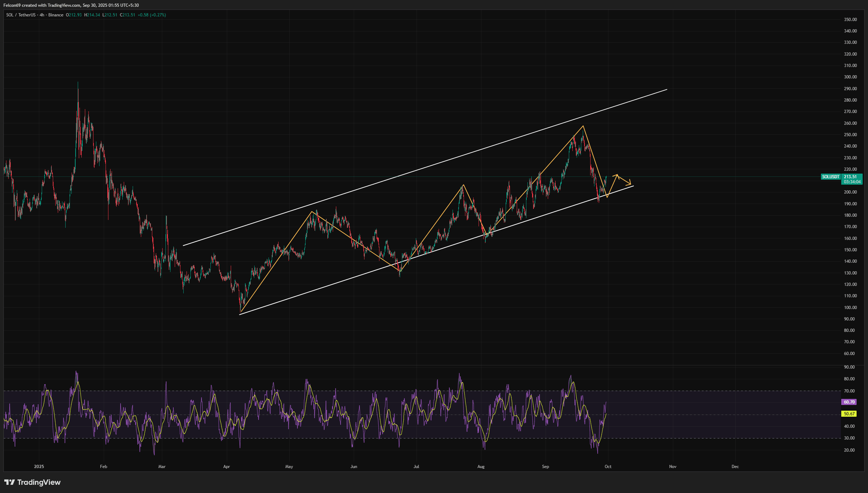Click the orange projected arrow tip
The height and width of the screenshot is (493, 868).
click(630, 184)
